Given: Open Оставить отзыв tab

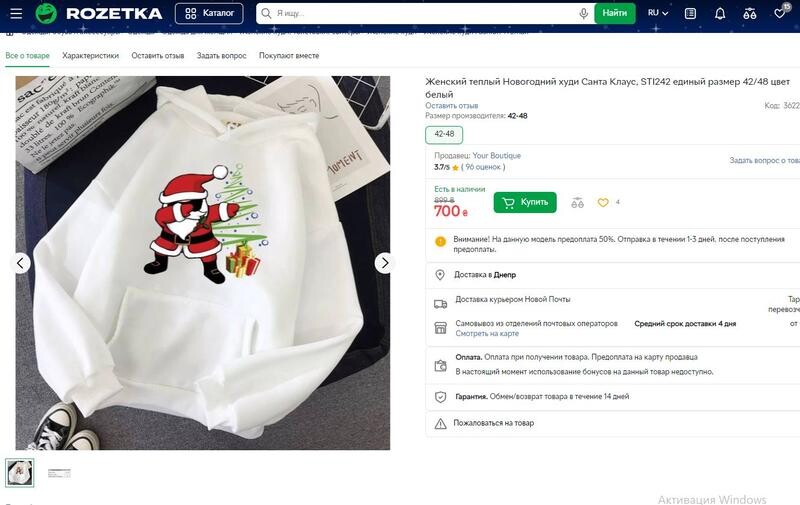Looking at the screenshot, I should (x=158, y=56).
